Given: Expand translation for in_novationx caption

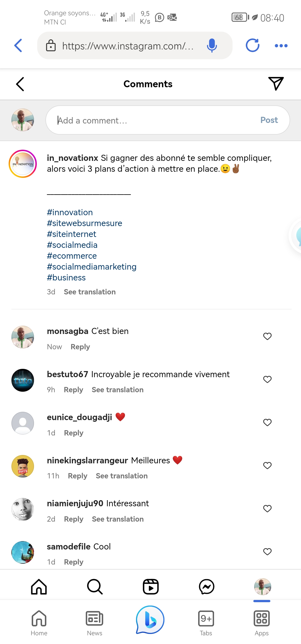Looking at the screenshot, I should coord(89,292).
